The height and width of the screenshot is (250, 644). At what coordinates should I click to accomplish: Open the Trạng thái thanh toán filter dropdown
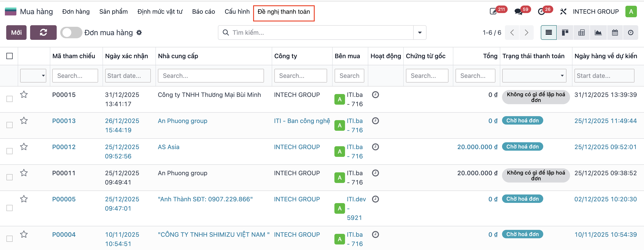click(534, 76)
